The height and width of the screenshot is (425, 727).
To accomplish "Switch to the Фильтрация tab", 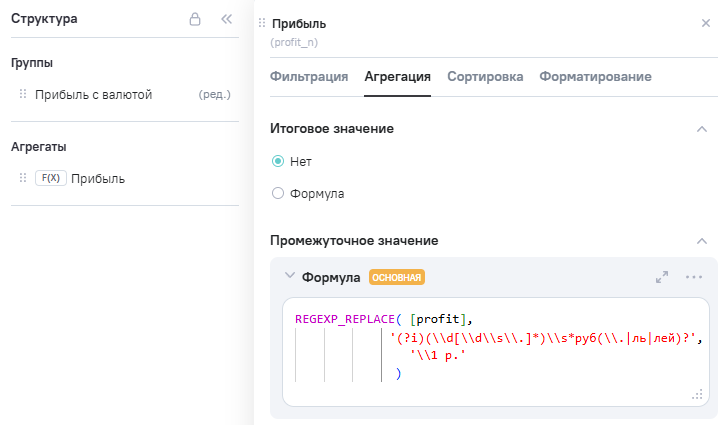I will coord(309,76).
